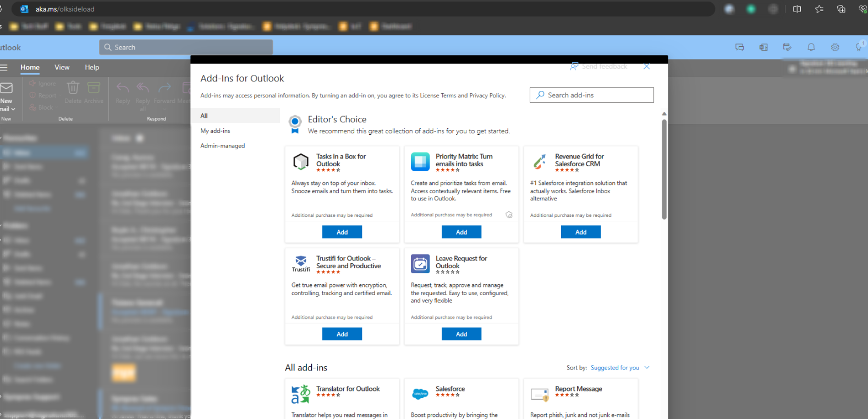868x419 pixels.
Task: Open Leave Request for Outlook title
Action: (462, 262)
